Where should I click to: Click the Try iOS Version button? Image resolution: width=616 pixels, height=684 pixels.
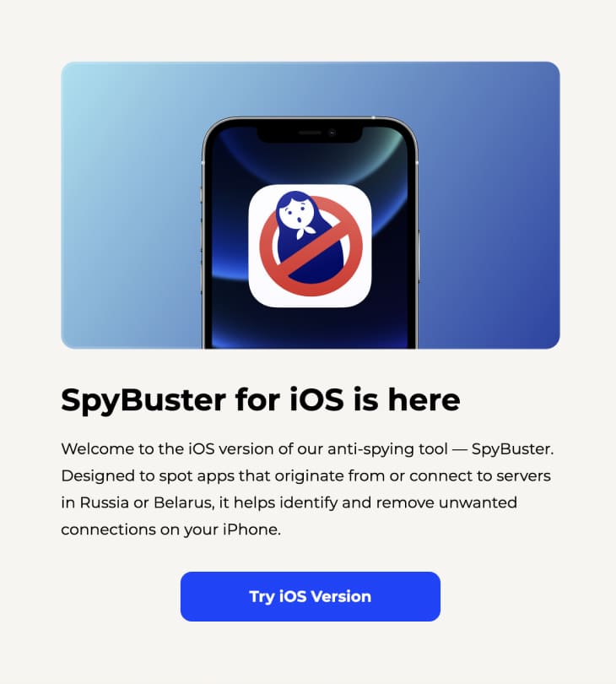[310, 596]
